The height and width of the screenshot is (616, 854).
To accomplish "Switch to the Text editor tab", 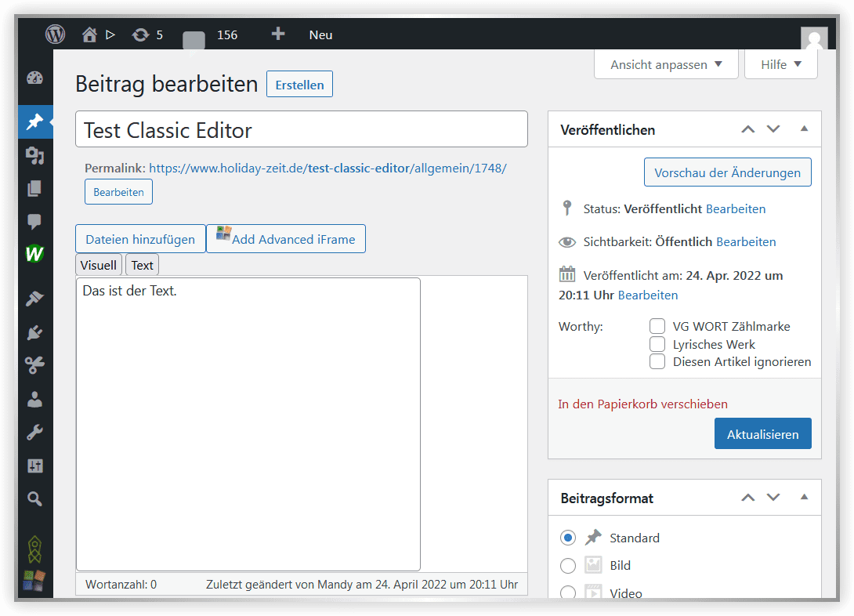I will 142,265.
